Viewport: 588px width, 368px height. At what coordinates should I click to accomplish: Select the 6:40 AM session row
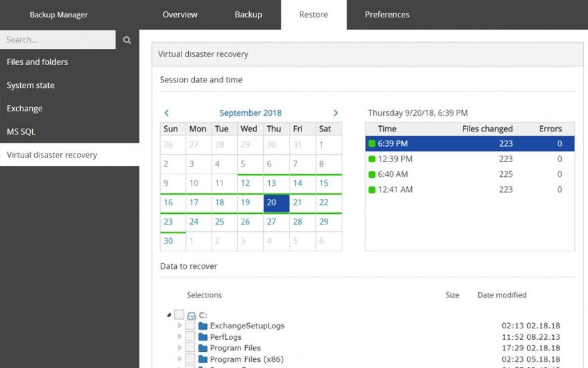pos(470,174)
